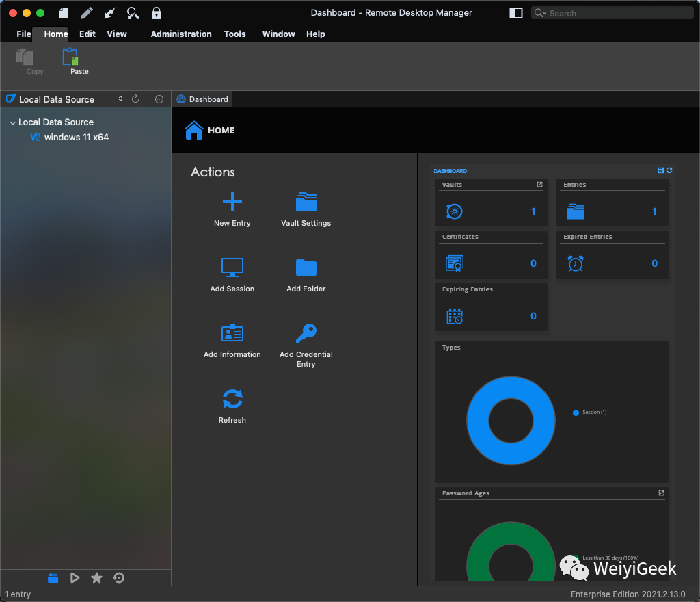Click the lock application icon
This screenshot has height=602, width=700.
click(x=157, y=13)
